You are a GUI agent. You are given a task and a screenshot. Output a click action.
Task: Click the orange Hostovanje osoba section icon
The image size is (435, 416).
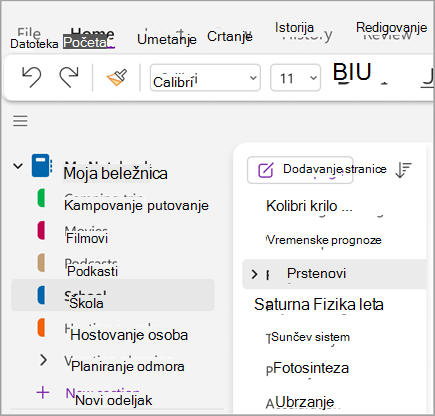point(41,328)
